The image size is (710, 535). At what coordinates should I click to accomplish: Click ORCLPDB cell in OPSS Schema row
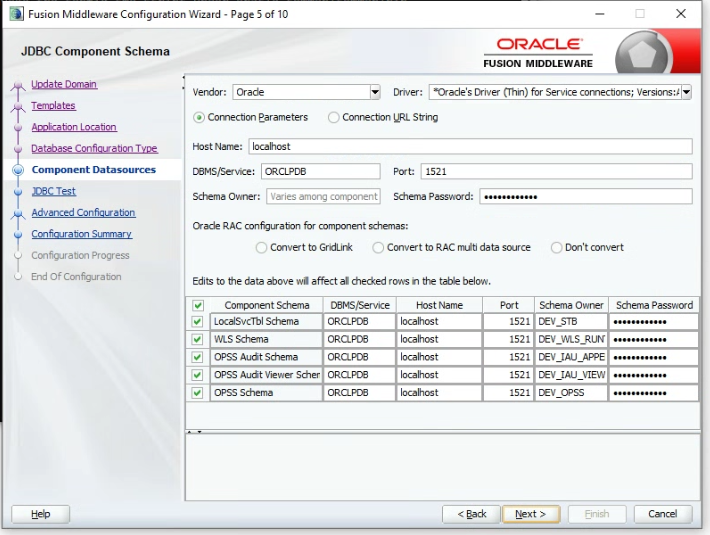click(x=360, y=393)
